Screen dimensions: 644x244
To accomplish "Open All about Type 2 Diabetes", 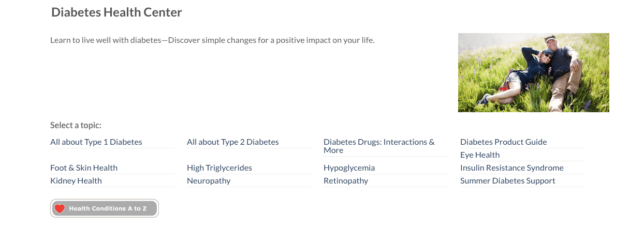I will [x=233, y=142].
